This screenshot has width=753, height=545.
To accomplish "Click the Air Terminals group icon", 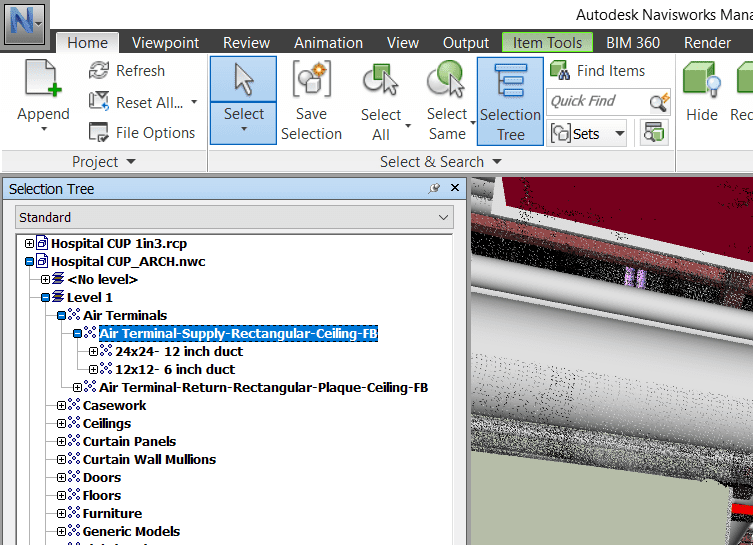I will tap(74, 315).
